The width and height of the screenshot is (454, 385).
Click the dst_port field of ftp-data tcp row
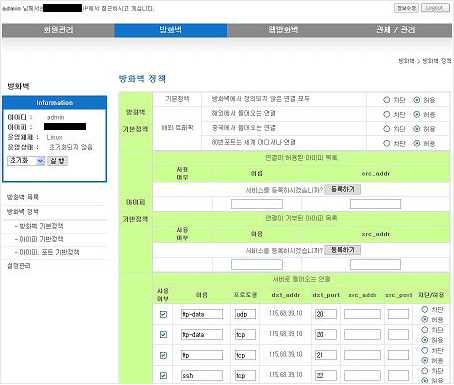[326, 334]
